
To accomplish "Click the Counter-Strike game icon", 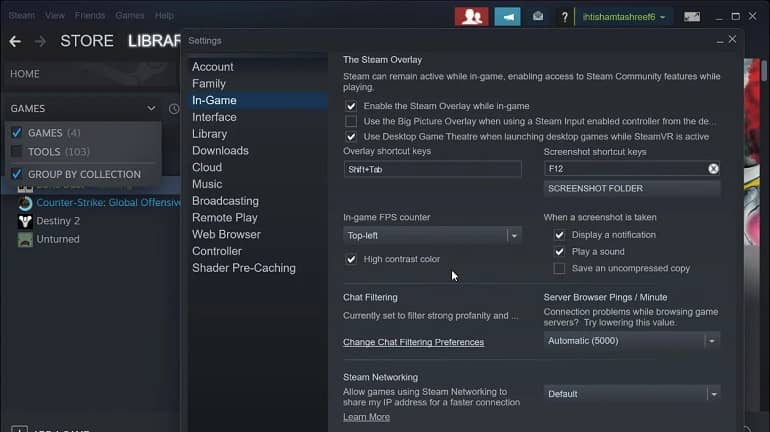I will (x=25, y=203).
